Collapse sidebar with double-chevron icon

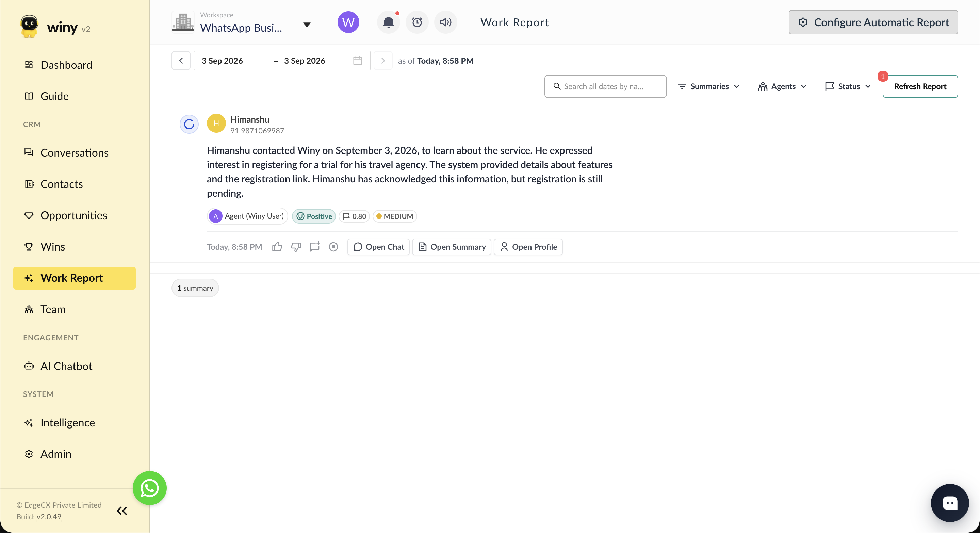122,511
